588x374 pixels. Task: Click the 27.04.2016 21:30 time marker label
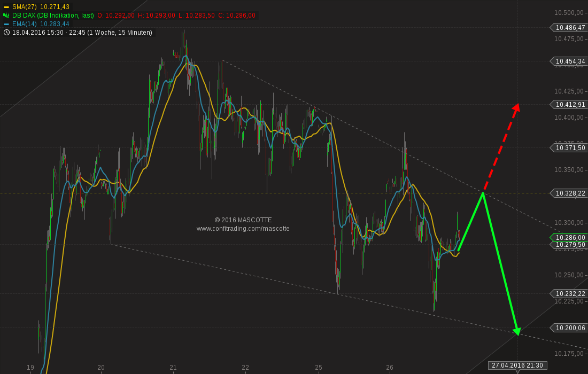coord(517,365)
